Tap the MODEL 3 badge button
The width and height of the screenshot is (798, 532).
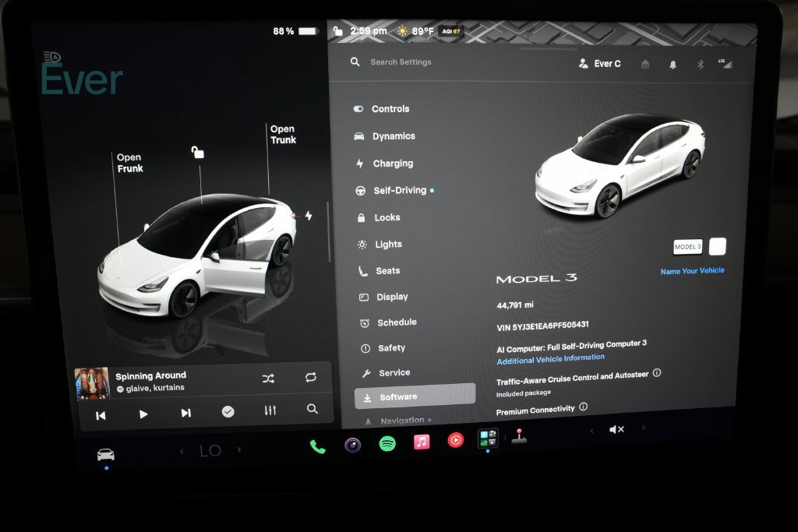[687, 247]
